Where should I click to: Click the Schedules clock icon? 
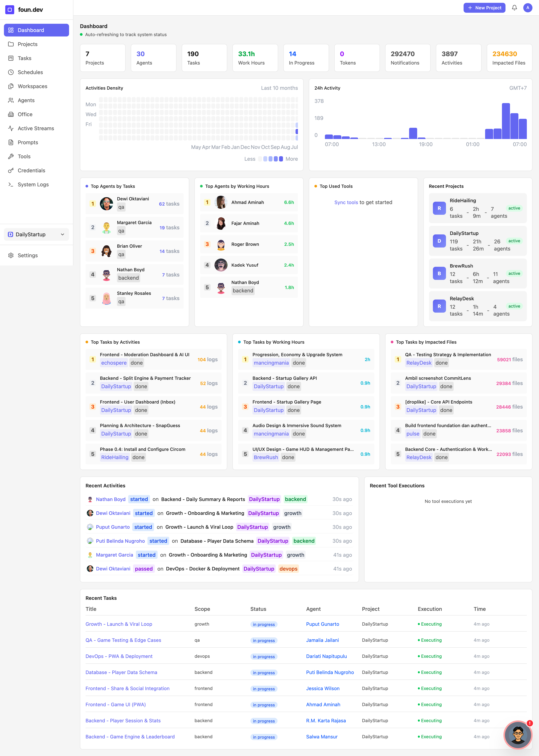(11, 72)
